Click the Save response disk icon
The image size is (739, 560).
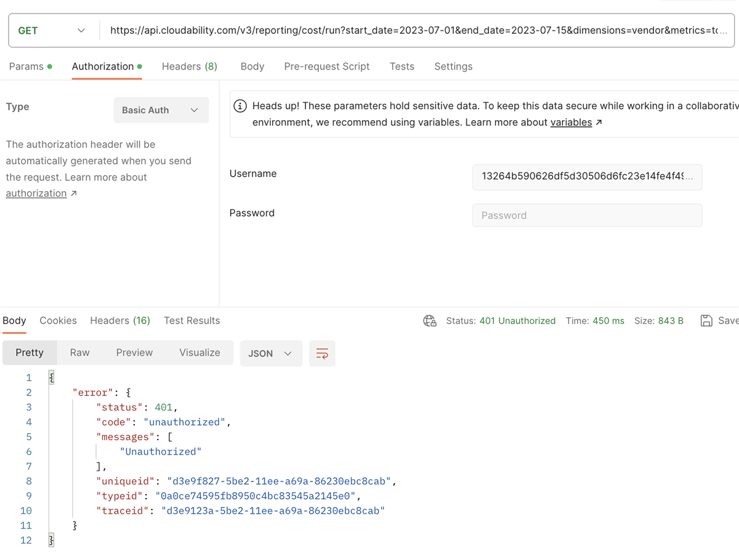706,320
